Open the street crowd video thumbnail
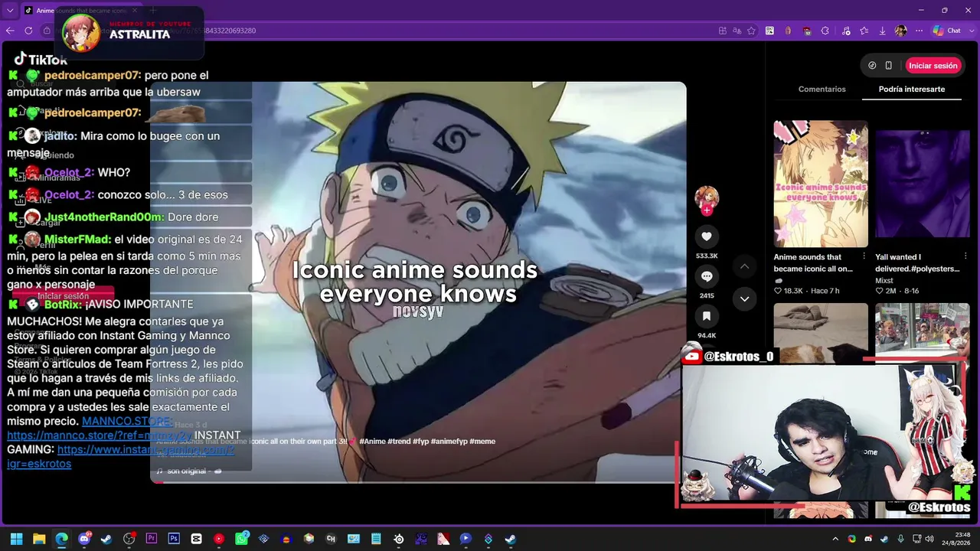This screenshot has width=980, height=551. (x=923, y=333)
